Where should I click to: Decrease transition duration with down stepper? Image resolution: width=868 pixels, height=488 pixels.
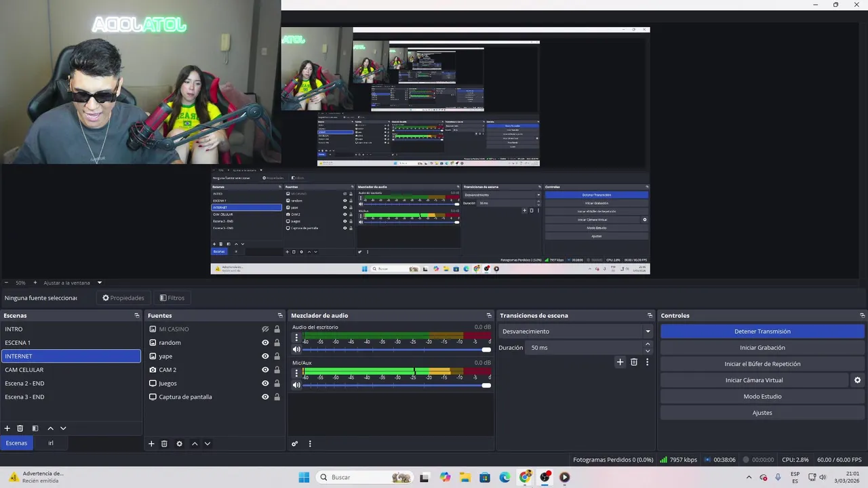648,351
